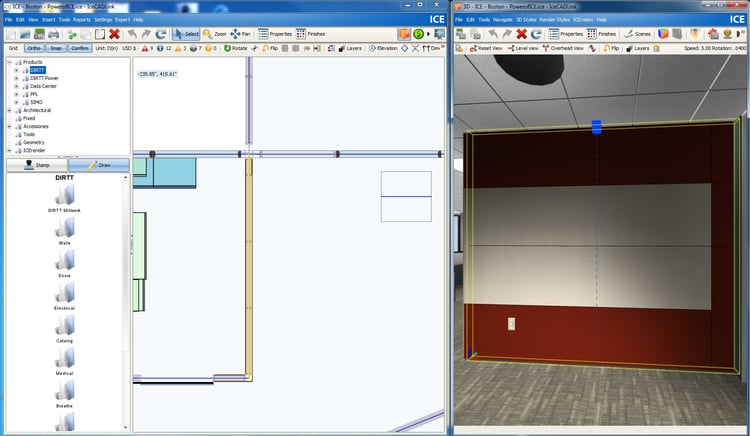Switch to Stamp mode

[37, 165]
